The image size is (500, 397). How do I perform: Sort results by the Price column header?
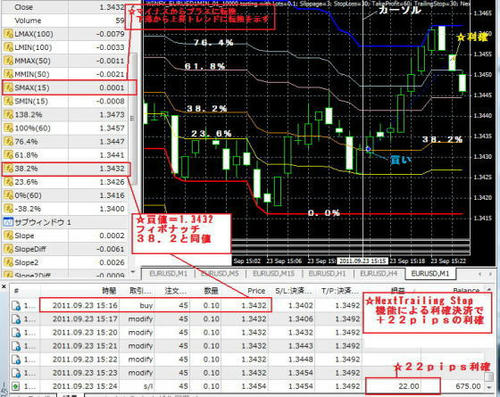(x=256, y=291)
